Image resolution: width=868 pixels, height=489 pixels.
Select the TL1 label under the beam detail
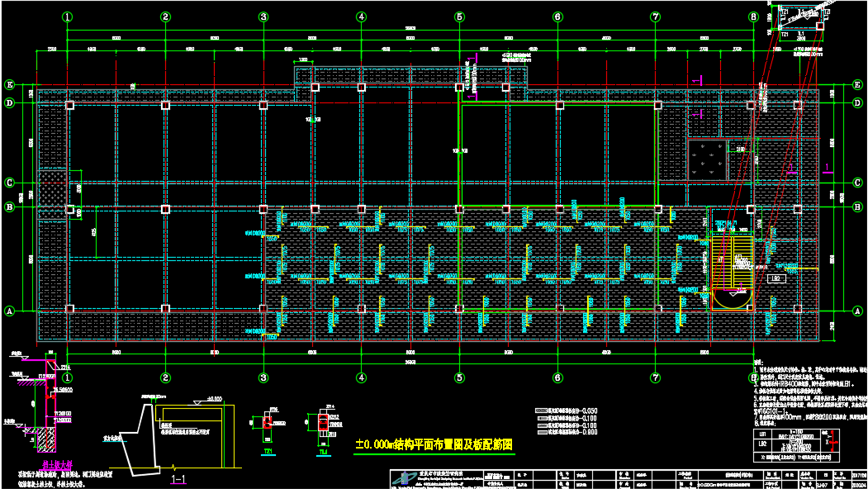pos(323,452)
